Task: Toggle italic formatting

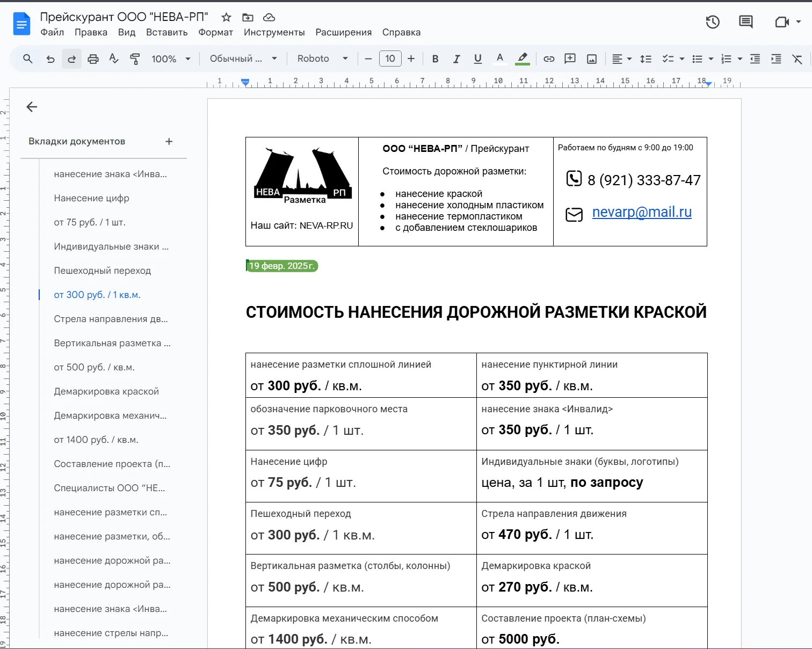Action: [x=456, y=59]
